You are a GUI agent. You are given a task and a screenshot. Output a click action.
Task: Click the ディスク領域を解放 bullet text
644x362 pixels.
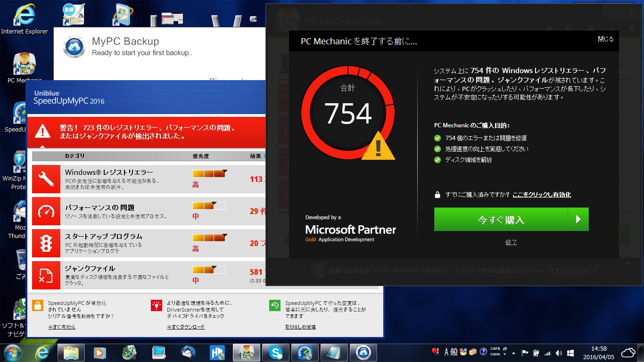[469, 160]
